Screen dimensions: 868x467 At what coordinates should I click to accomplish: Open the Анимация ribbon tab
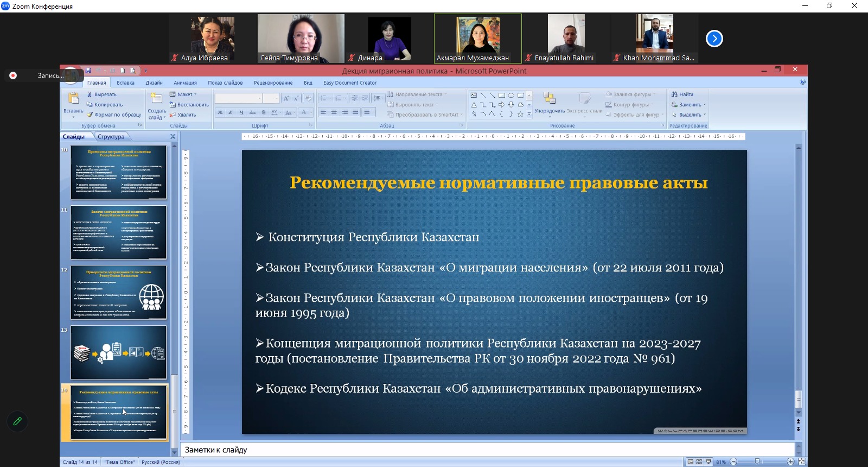185,83
